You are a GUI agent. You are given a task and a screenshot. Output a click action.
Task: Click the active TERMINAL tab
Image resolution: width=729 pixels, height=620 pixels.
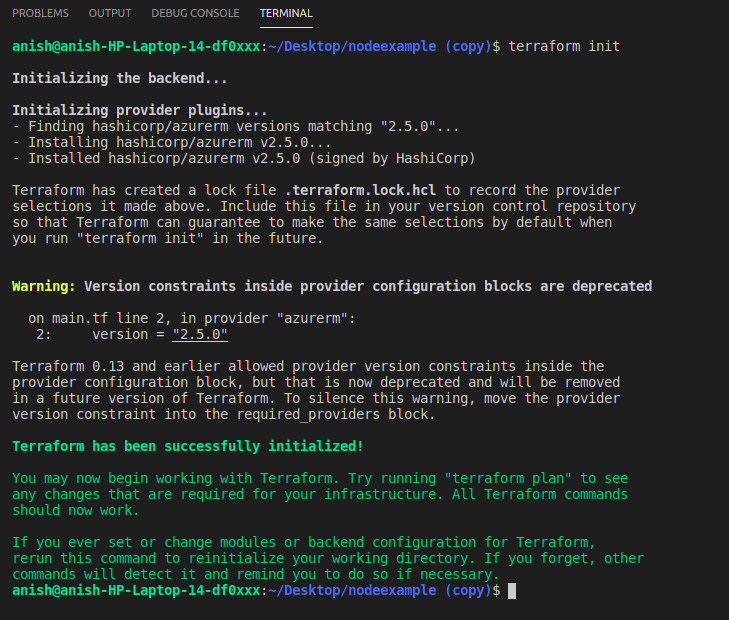[x=286, y=13]
